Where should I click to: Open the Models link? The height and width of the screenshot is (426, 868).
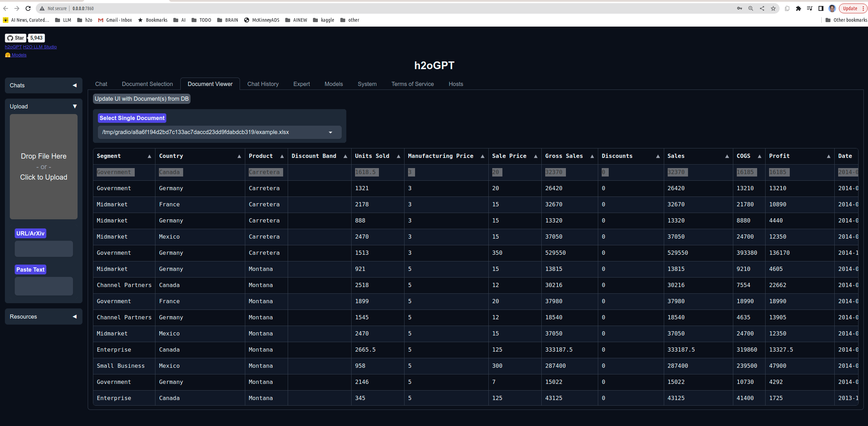pos(19,55)
